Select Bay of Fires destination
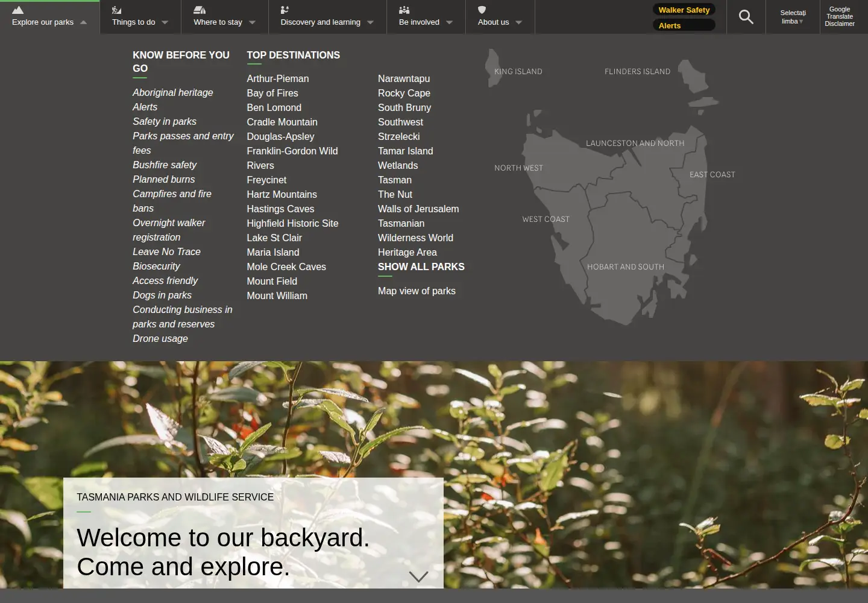Screen dimensions: 868x603 pyautogui.click(x=272, y=93)
